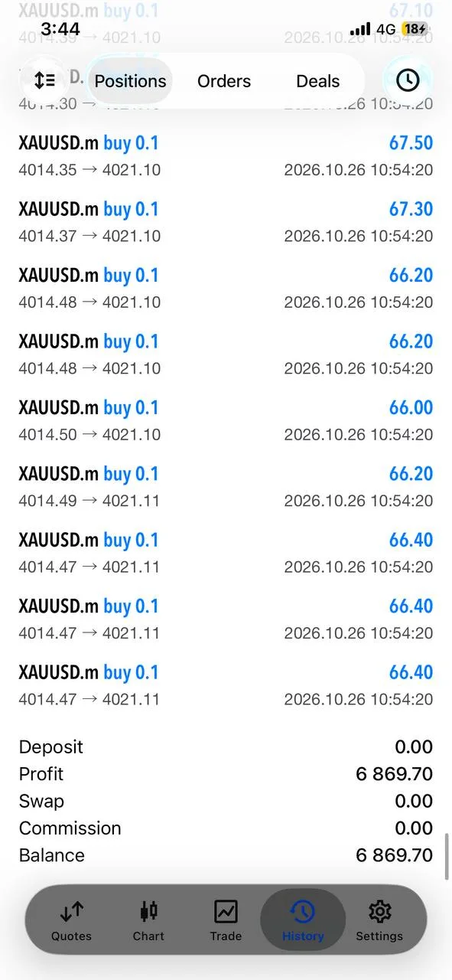
Task: Switch to the Deals tab
Action: (x=318, y=81)
